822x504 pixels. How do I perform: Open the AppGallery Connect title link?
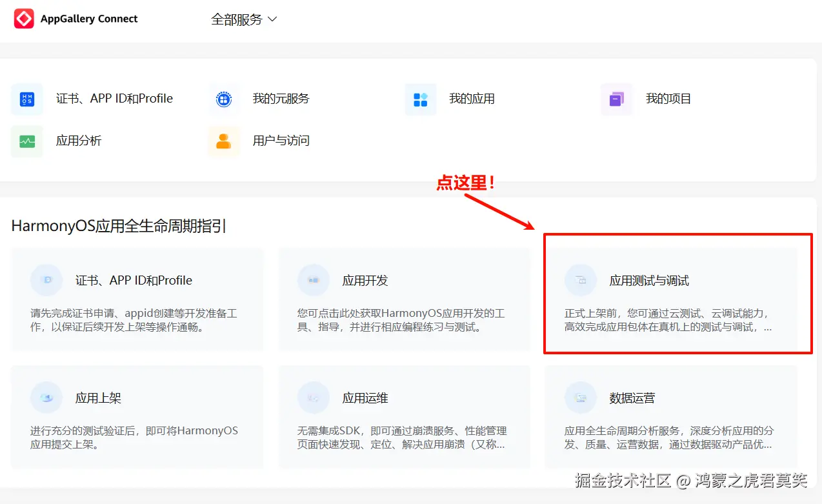tap(89, 19)
